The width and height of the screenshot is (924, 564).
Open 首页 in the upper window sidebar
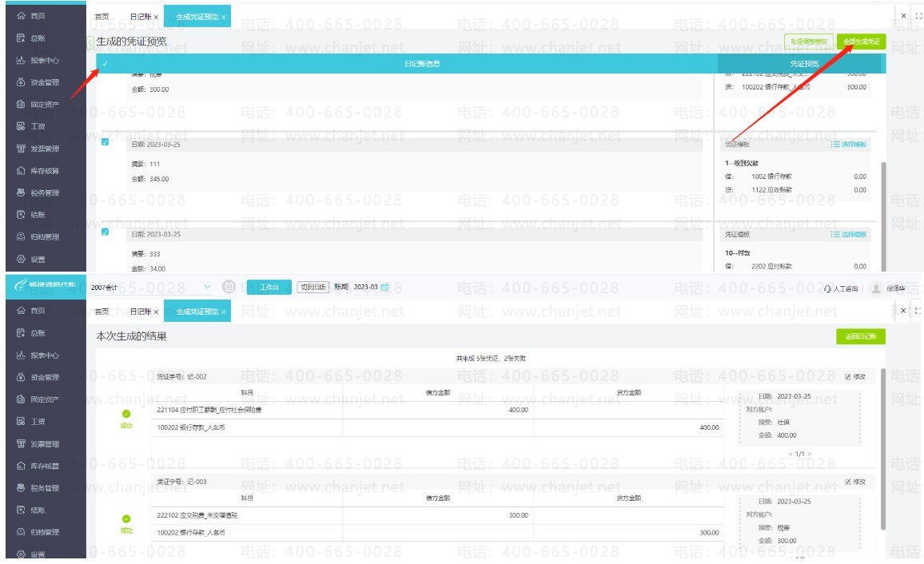[x=38, y=16]
